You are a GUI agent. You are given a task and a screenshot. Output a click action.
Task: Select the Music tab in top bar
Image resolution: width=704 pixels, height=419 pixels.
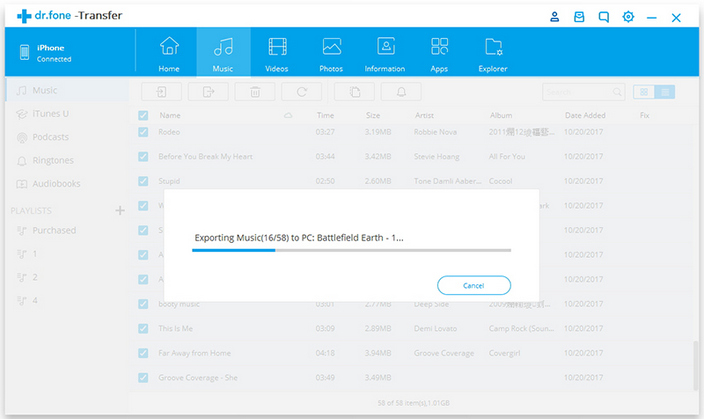[223, 52]
